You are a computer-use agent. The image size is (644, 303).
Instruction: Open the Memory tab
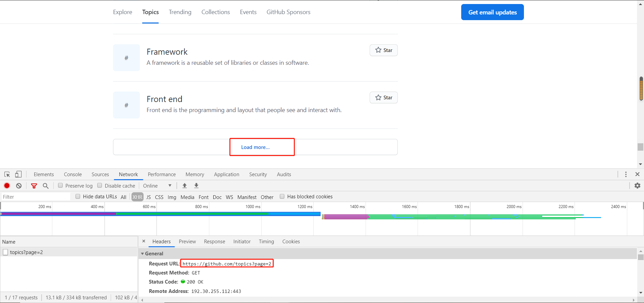click(195, 174)
